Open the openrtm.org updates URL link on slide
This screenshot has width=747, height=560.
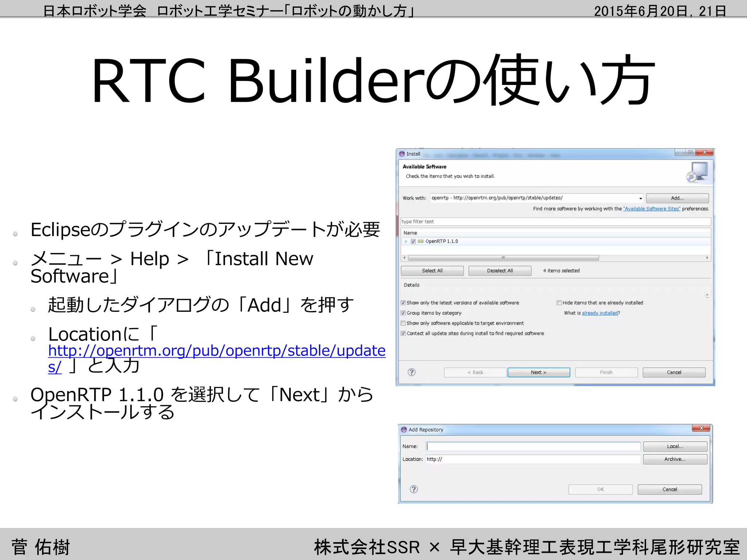tap(217, 350)
